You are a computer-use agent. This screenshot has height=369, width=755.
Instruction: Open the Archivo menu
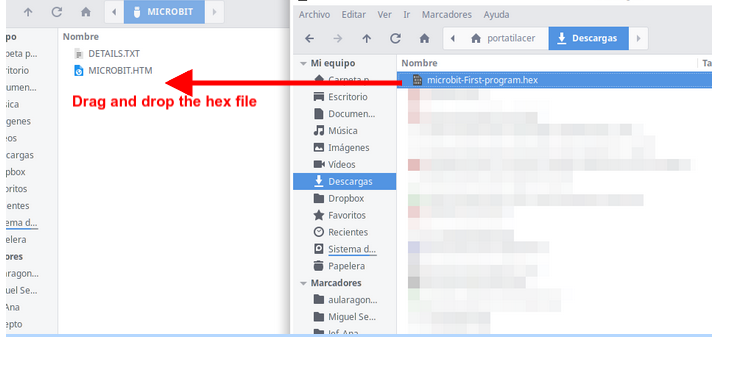tap(314, 14)
